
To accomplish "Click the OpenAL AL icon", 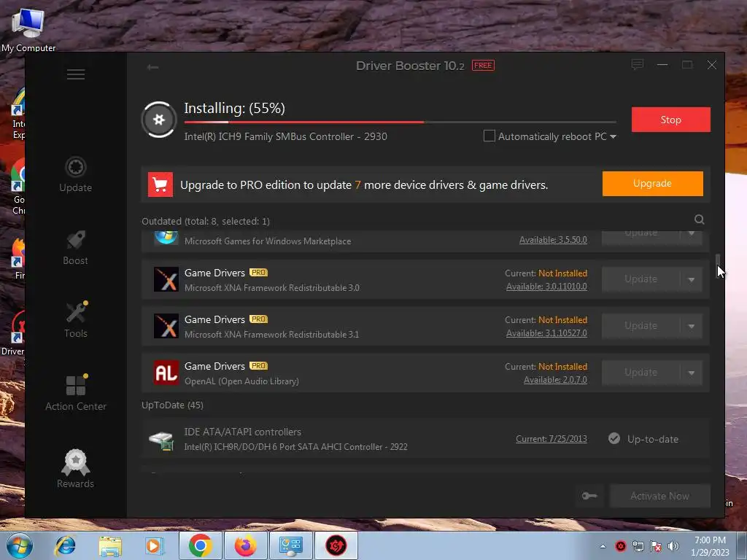I will tap(166, 373).
